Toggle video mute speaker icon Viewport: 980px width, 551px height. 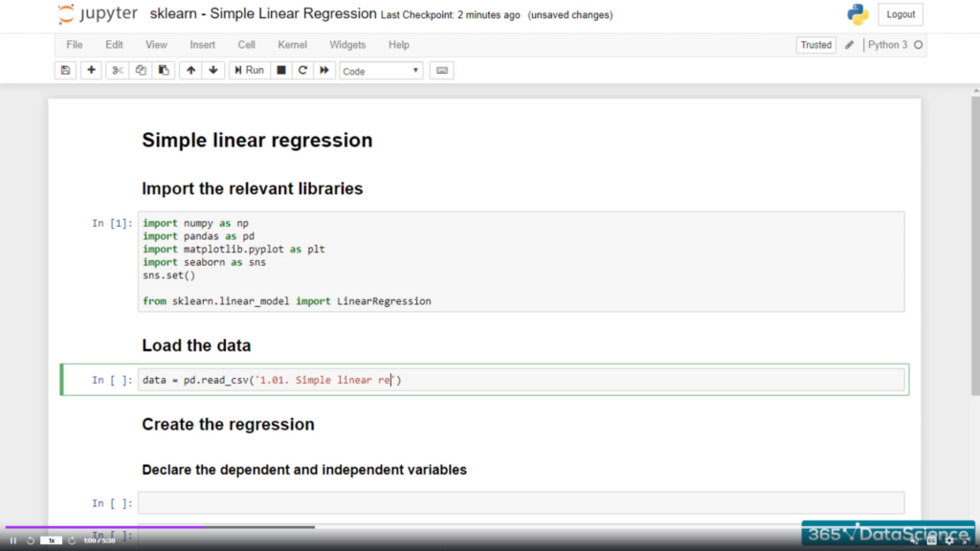point(914,540)
